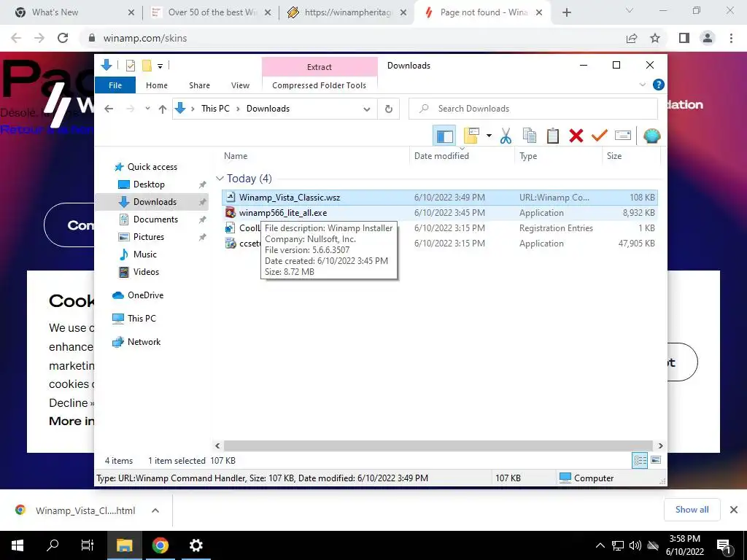Sort files by Date modified column
Viewport: 747px width, 560px height.
[441, 156]
